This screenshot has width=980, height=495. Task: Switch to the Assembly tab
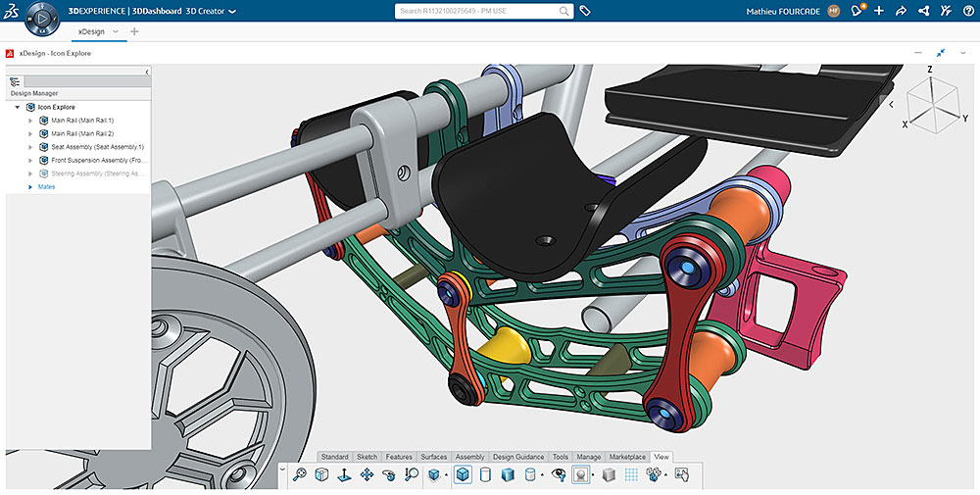[470, 457]
